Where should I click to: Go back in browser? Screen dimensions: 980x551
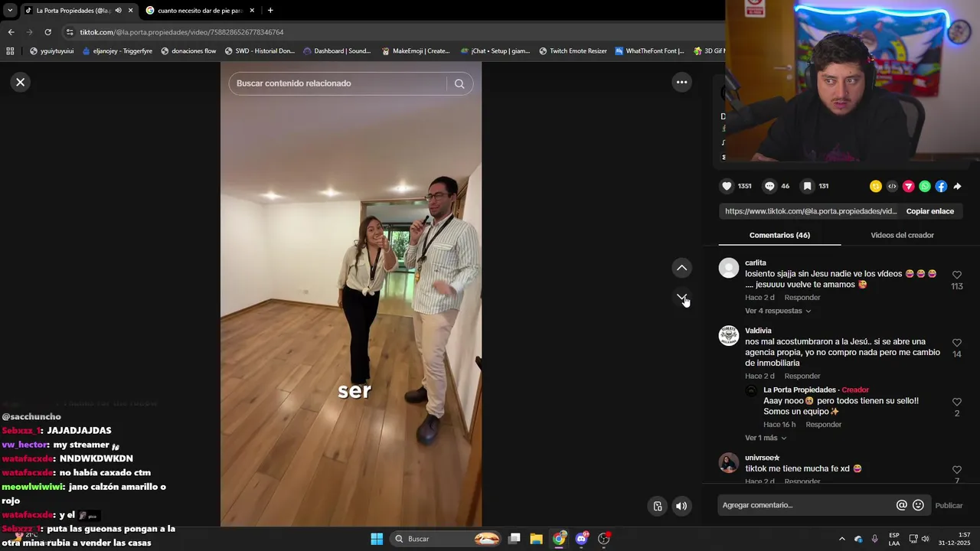(x=11, y=32)
